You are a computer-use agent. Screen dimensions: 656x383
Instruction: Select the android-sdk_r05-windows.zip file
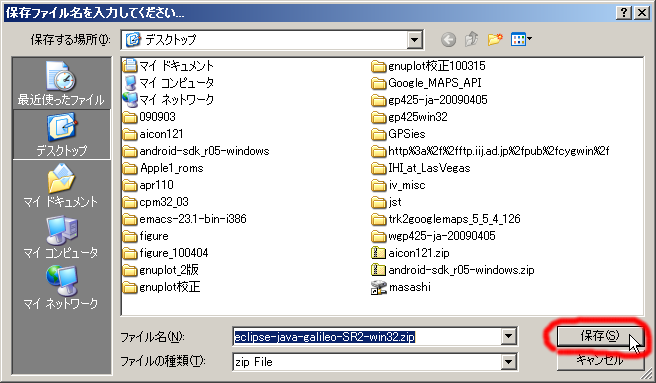(453, 270)
